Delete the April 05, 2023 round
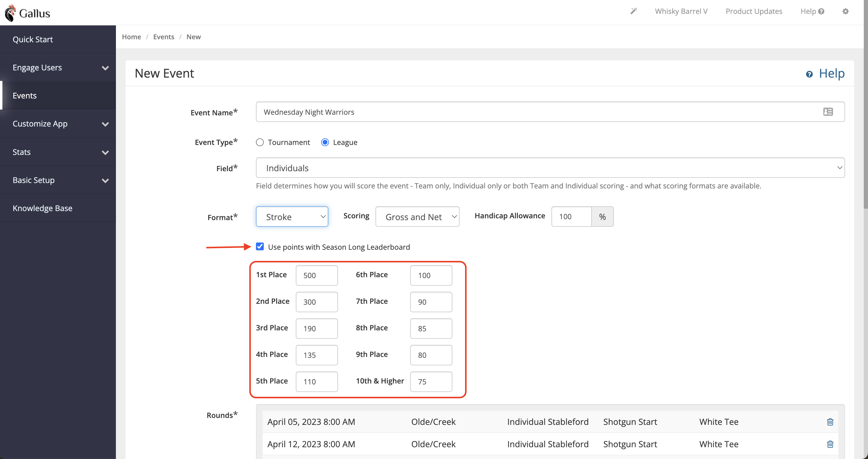The image size is (868, 459). tap(830, 422)
